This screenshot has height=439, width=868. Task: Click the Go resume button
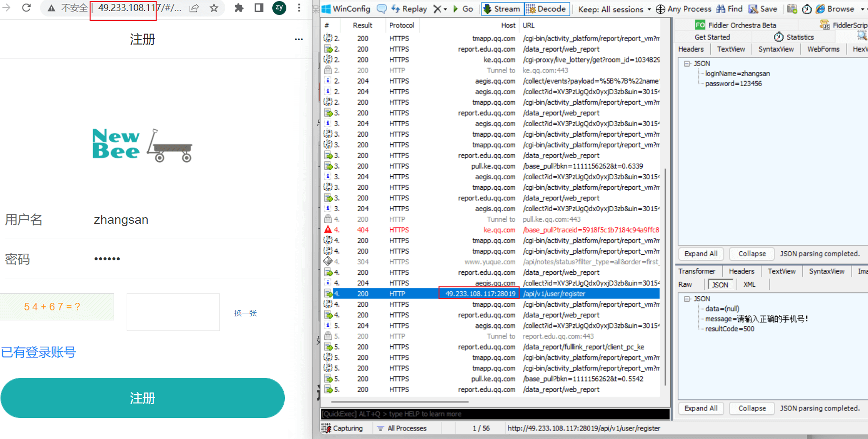click(x=463, y=9)
